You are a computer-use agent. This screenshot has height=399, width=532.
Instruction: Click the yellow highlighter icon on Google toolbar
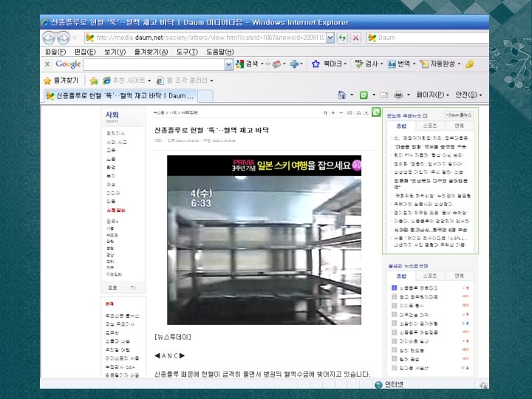[x=470, y=64]
